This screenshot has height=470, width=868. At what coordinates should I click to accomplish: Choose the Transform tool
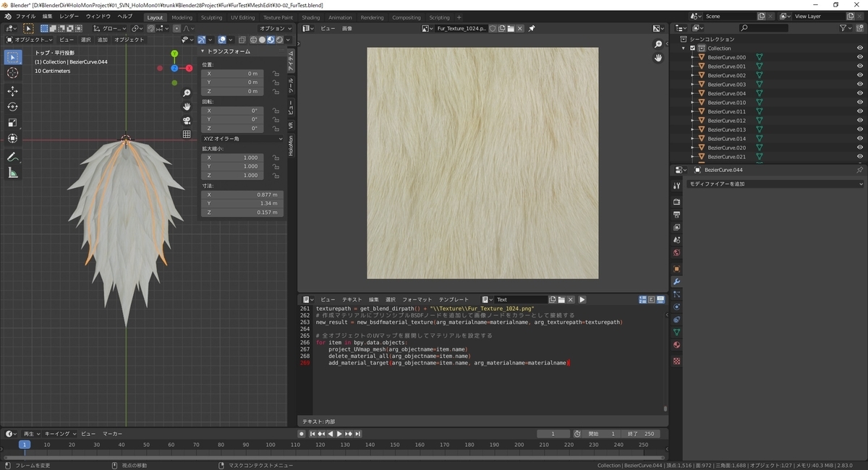click(13, 139)
